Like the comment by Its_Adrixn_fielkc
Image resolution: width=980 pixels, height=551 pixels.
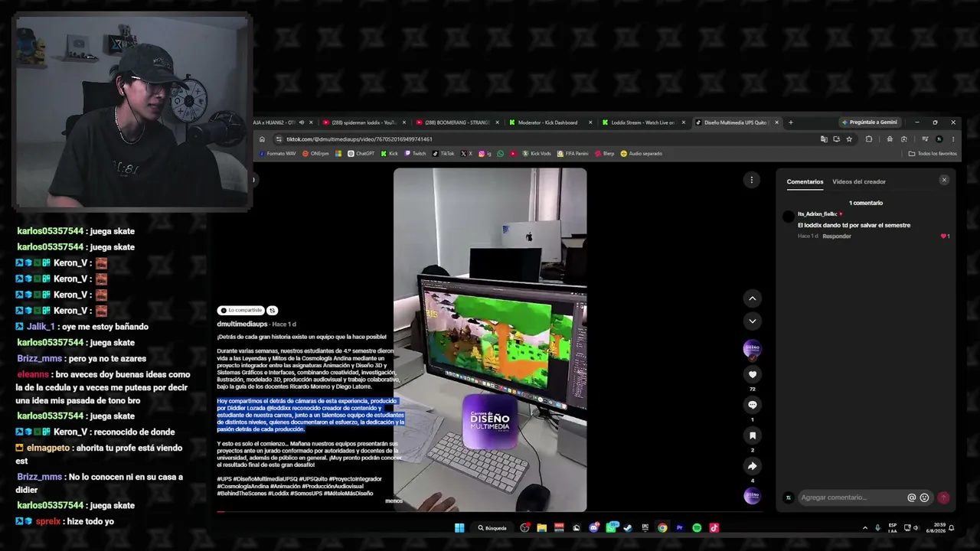point(944,236)
